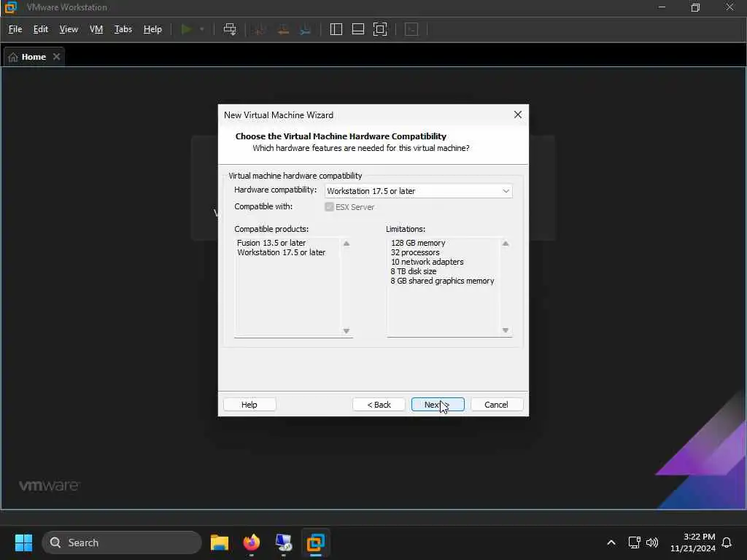The width and height of the screenshot is (747, 560).
Task: Click the full screen mode icon
Action: click(380, 29)
